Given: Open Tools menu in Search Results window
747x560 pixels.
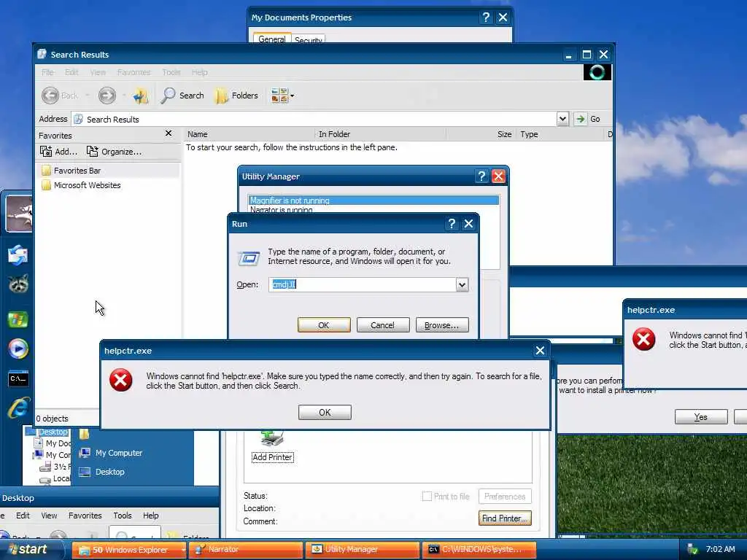Looking at the screenshot, I should pos(171,72).
